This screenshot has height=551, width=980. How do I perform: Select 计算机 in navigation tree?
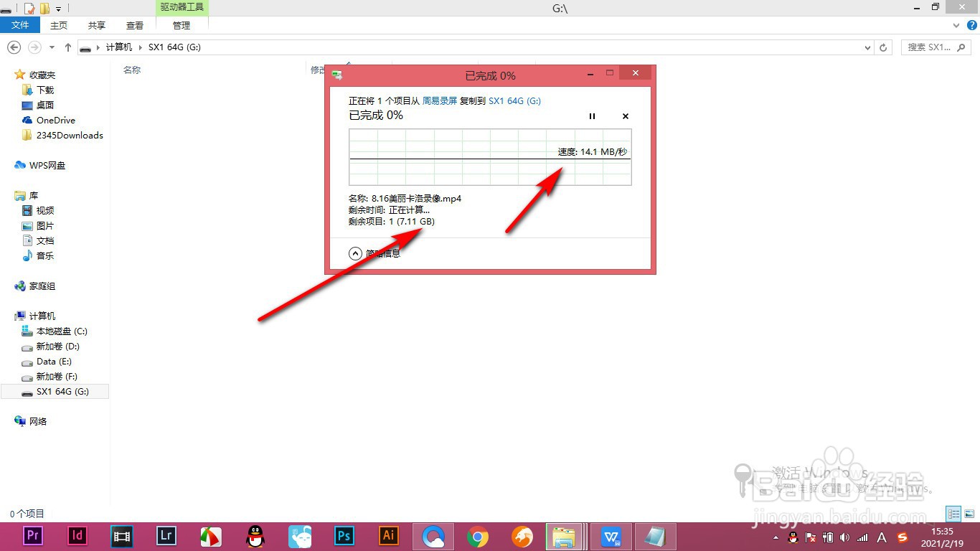click(x=42, y=316)
